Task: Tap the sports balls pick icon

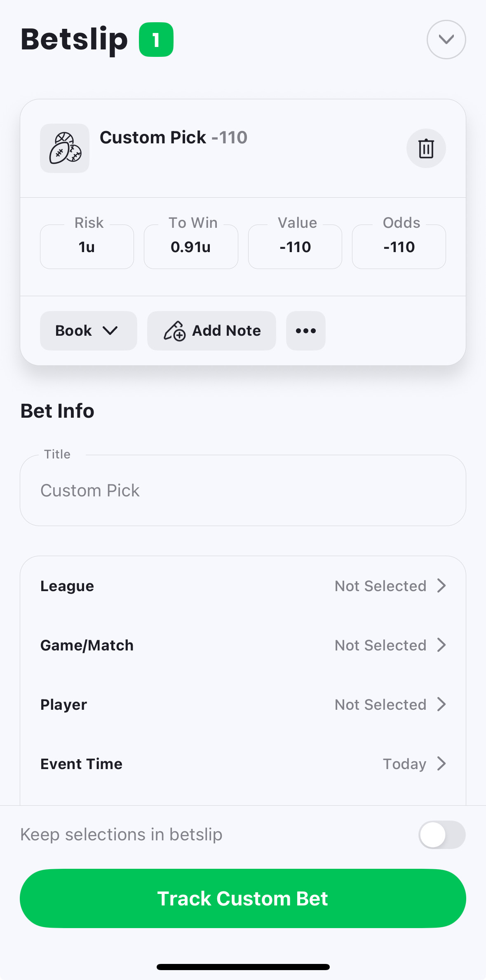Action: [65, 148]
